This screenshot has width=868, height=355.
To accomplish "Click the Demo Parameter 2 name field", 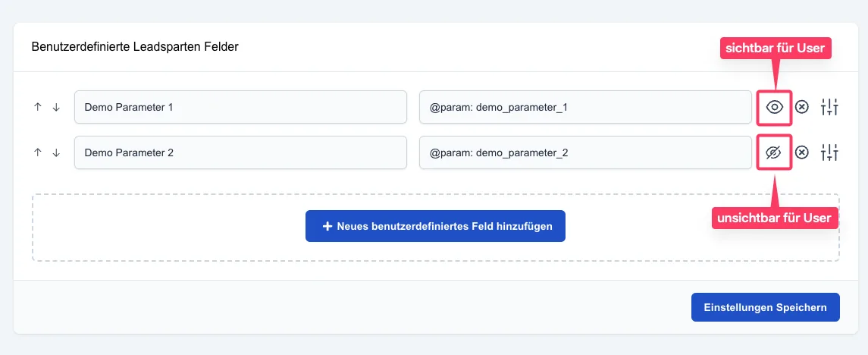I will coord(241,152).
